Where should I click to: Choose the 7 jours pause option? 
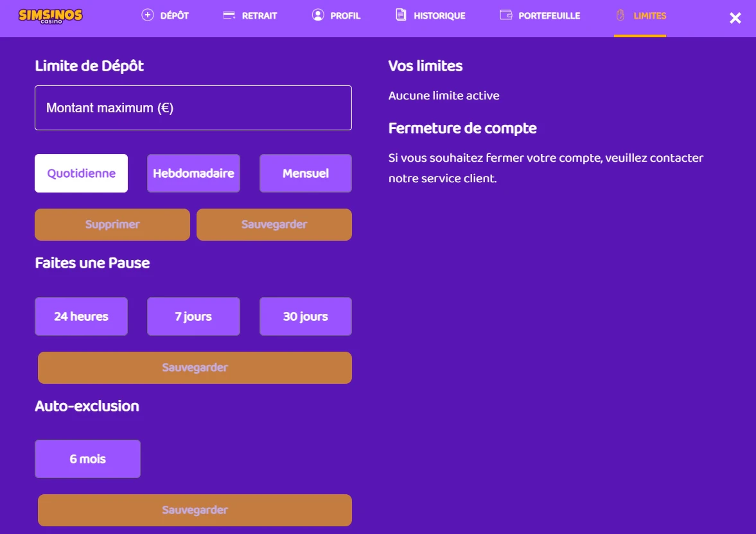coord(193,316)
